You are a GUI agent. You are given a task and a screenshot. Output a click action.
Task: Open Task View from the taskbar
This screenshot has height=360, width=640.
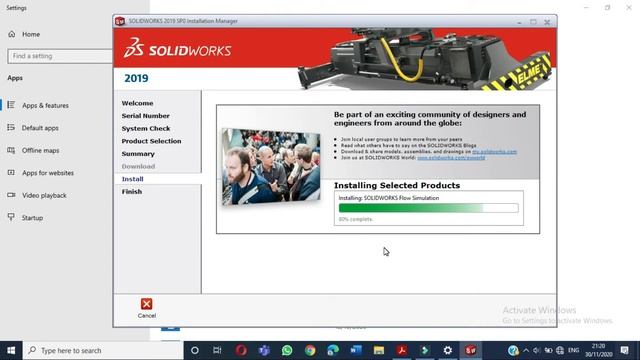click(x=217, y=350)
